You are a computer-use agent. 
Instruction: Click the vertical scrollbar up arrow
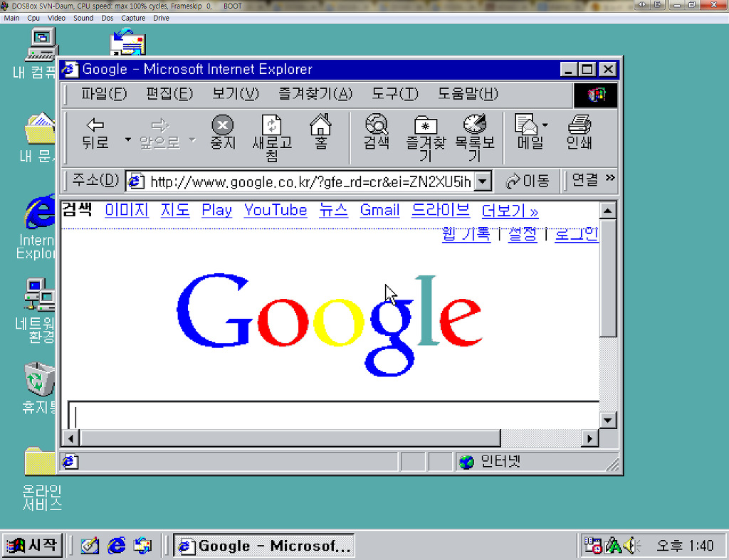(608, 211)
